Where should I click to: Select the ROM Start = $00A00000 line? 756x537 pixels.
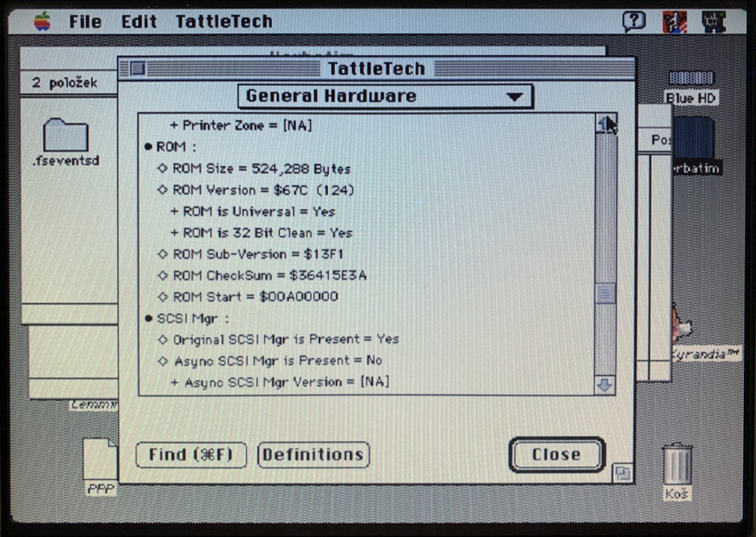pyautogui.click(x=247, y=297)
